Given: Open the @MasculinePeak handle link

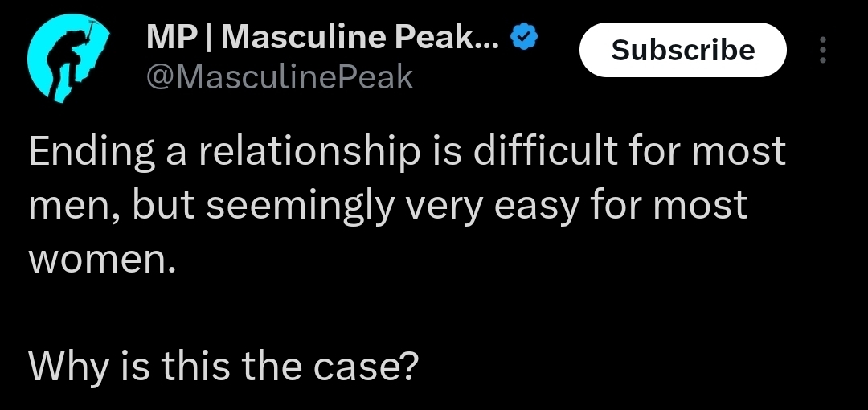Looking at the screenshot, I should (280, 77).
